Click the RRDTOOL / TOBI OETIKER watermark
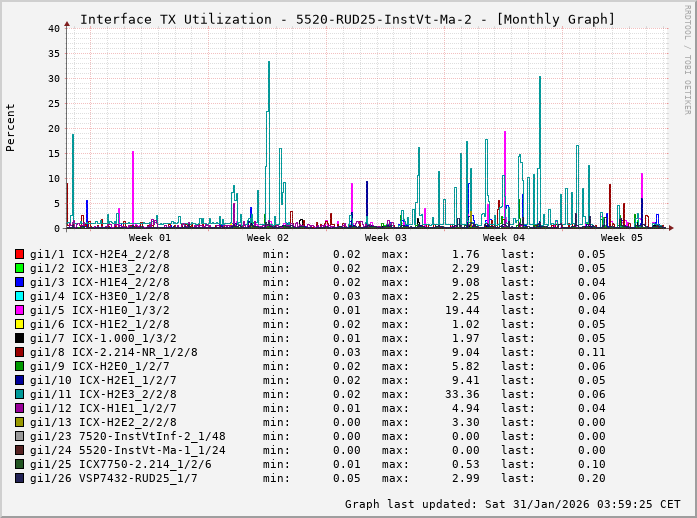 click(x=687, y=58)
